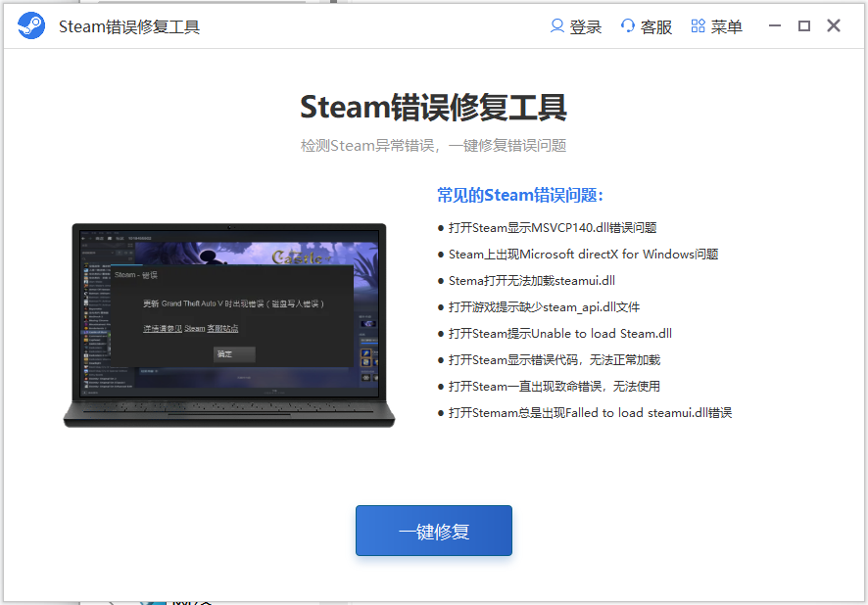Viewport: 868px width, 605px height.
Task: Open the 菜单 menu via the grid icon
Action: [715, 26]
